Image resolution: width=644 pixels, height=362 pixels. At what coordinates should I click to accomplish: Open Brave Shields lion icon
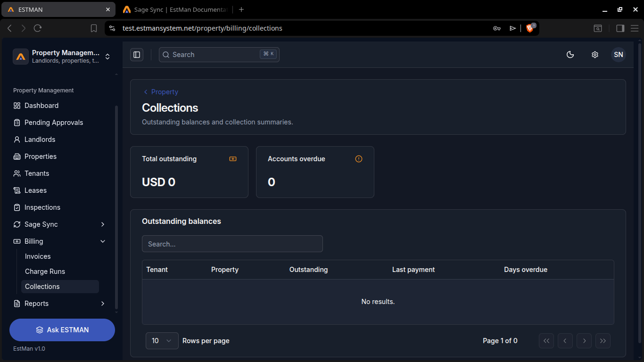[x=530, y=28]
